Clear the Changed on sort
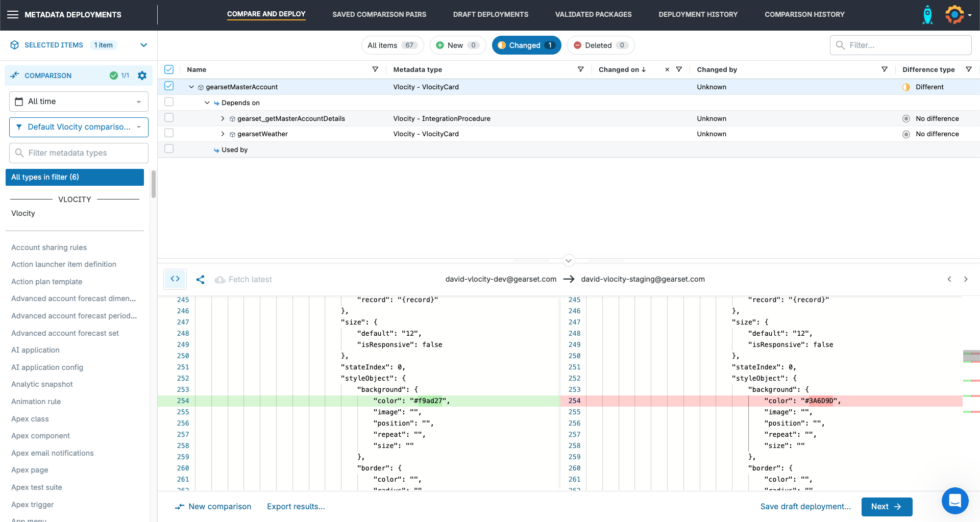 (x=667, y=69)
